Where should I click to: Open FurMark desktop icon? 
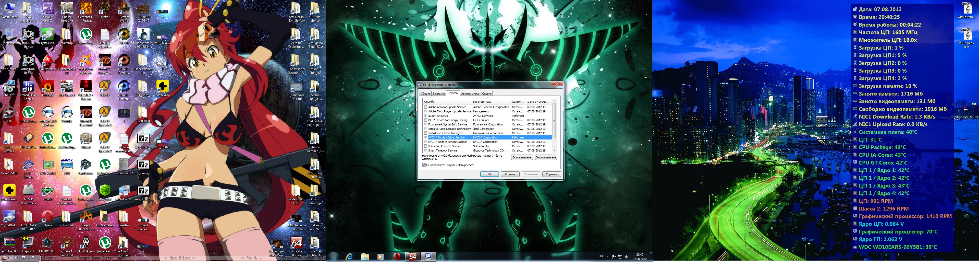click(x=47, y=89)
